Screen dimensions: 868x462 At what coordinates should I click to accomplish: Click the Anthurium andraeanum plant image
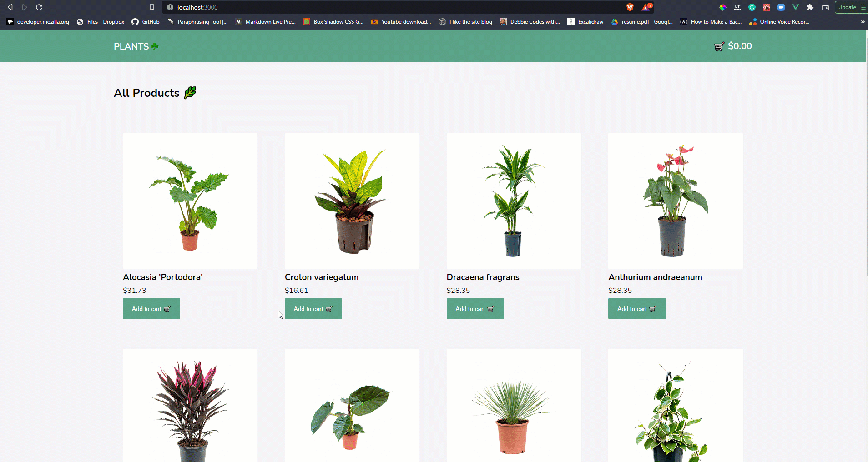(x=676, y=201)
